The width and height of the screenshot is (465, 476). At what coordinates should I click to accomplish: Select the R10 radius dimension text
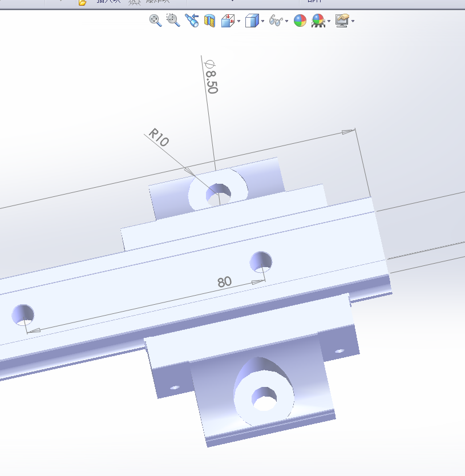click(x=159, y=138)
